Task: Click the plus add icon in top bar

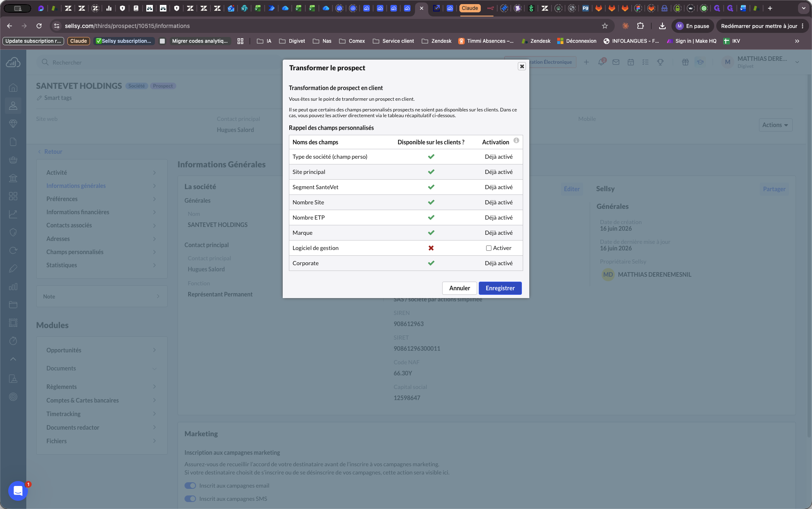Action: pos(586,62)
